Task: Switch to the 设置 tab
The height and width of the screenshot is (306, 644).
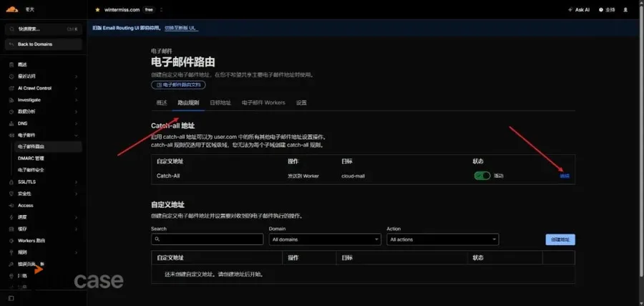Action: (301, 102)
